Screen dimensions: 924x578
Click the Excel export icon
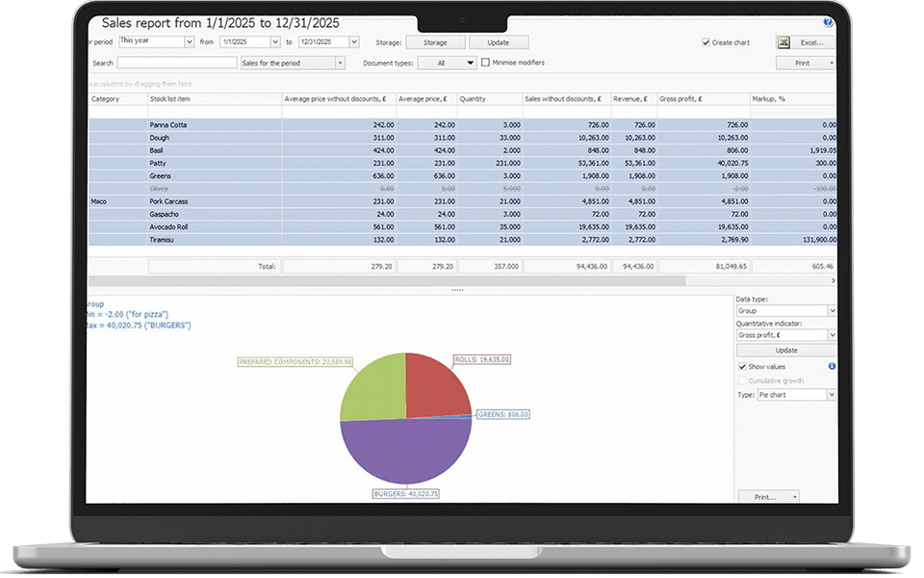(783, 41)
